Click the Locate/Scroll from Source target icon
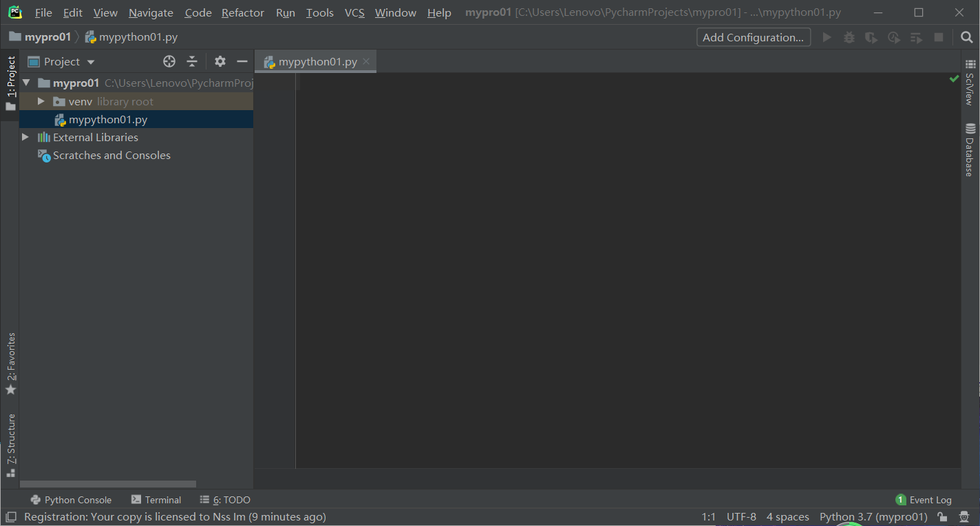Image resolution: width=980 pixels, height=526 pixels. pyautogui.click(x=169, y=61)
